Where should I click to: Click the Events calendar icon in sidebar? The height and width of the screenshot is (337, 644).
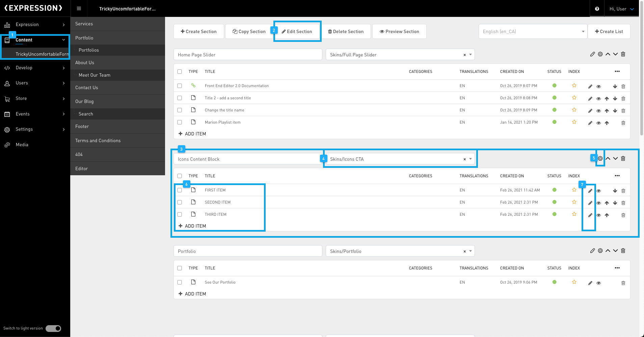pos(7,114)
